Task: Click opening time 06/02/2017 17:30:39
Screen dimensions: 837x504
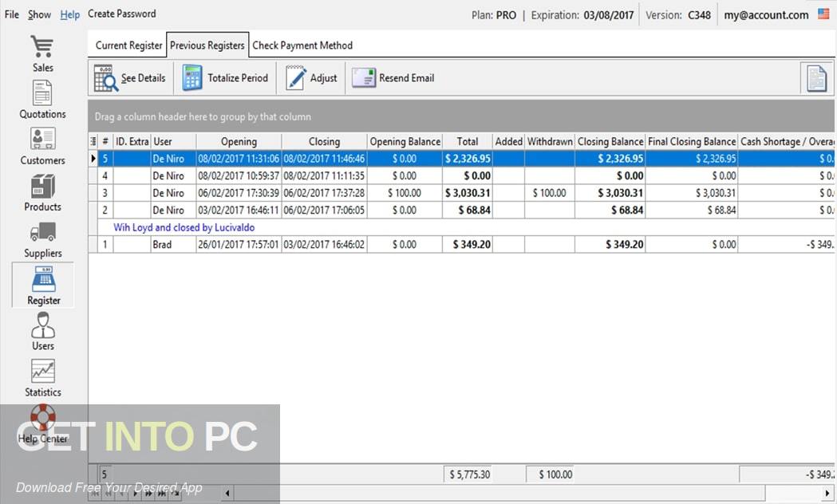Action: (239, 192)
